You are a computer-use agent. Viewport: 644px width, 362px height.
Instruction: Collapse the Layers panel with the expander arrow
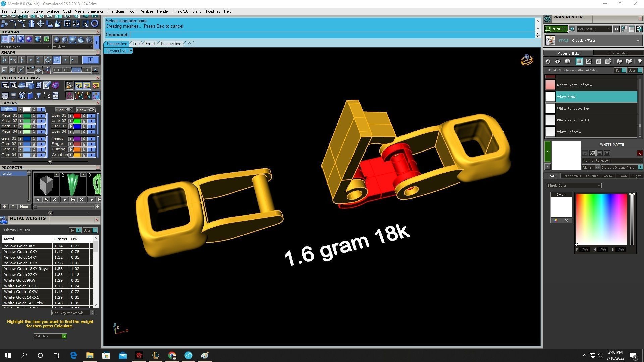[50, 162]
